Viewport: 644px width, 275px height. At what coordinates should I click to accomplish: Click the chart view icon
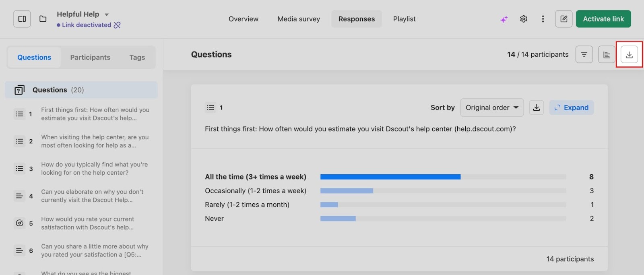606,54
